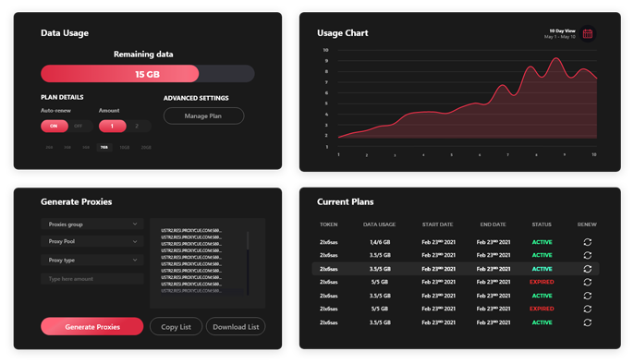Open the Proxy type dropdown
634x364 pixels.
pyautogui.click(x=92, y=261)
